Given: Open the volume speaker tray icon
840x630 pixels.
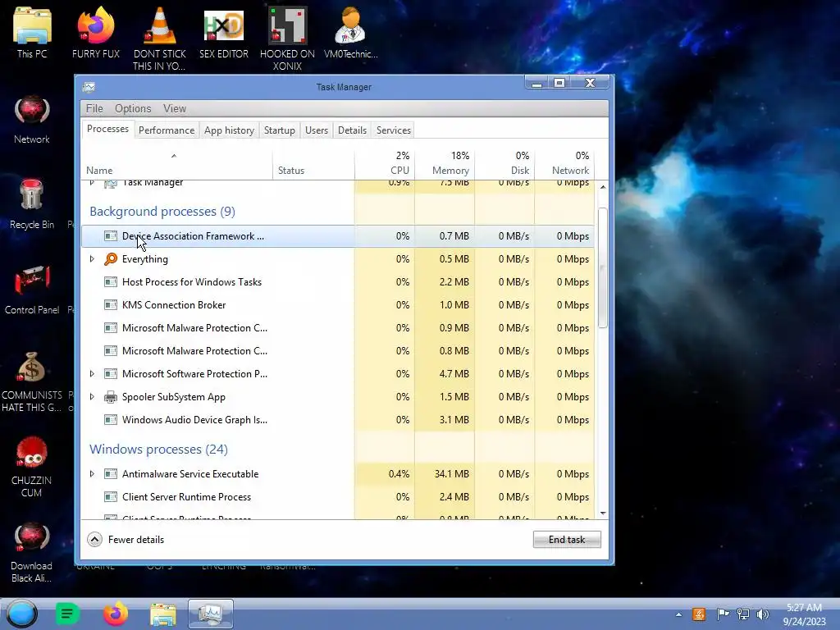Looking at the screenshot, I should [763, 614].
